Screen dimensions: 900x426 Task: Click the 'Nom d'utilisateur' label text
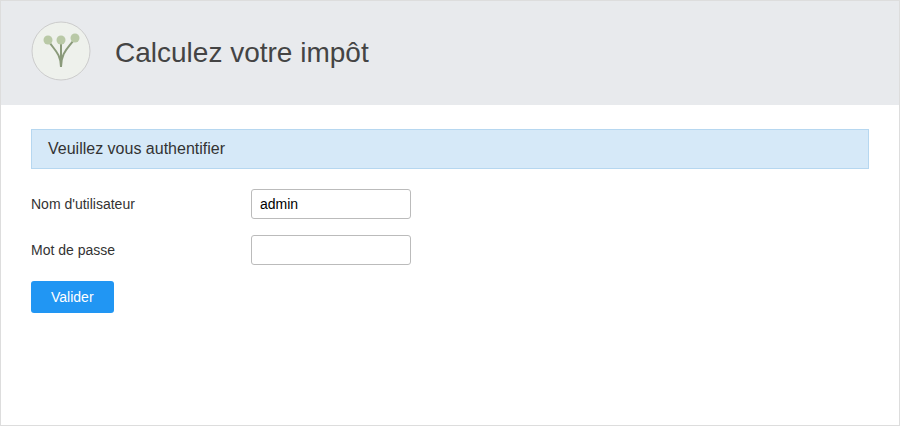click(x=83, y=204)
